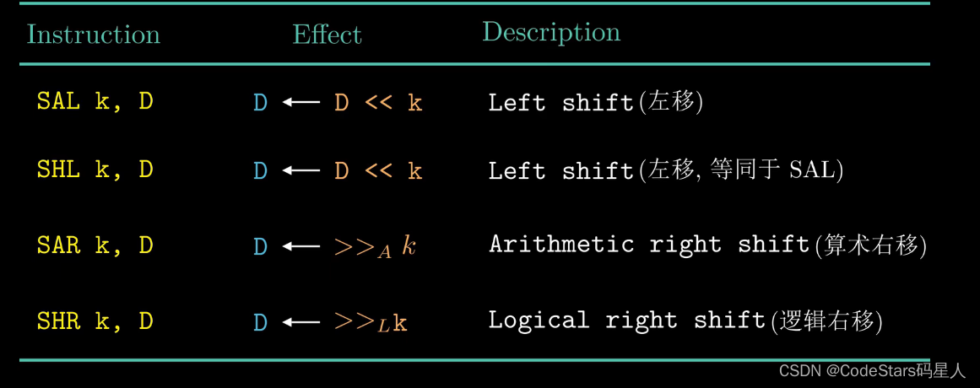The width and height of the screenshot is (980, 388).
Task: Click the arrow in the SAL effect row
Action: pyautogui.click(x=301, y=102)
